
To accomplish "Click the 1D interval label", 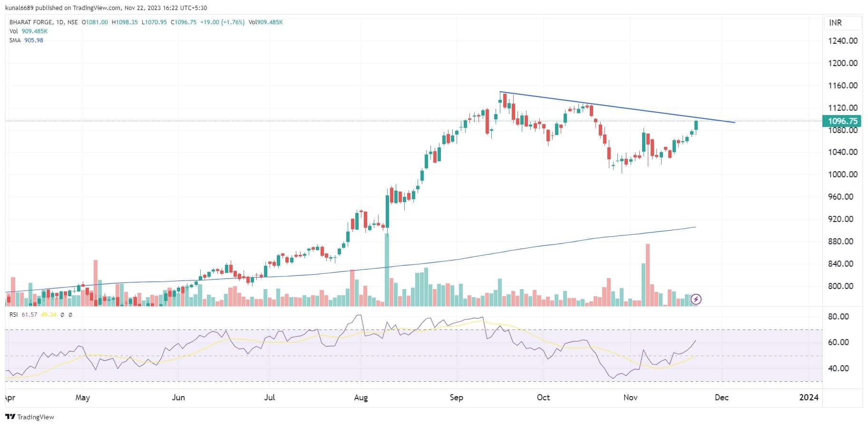I will click(x=59, y=22).
